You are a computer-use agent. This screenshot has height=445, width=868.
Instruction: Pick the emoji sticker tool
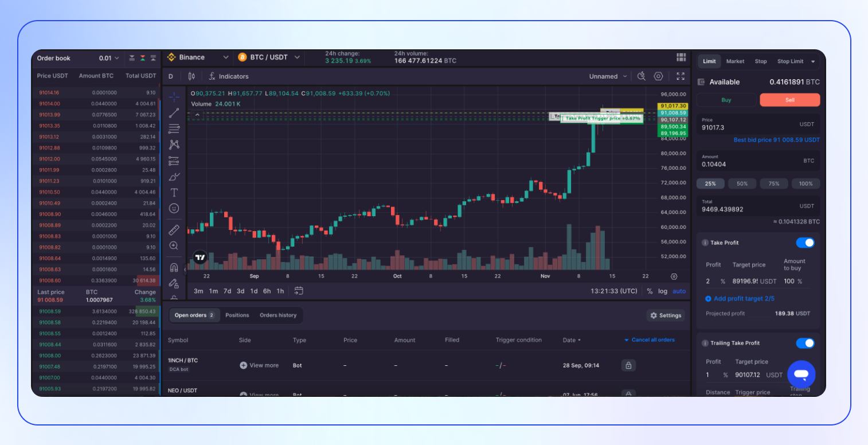174,208
